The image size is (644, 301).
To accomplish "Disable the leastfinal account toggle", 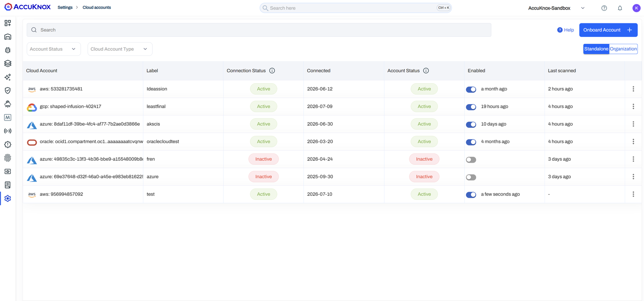I will 471,107.
